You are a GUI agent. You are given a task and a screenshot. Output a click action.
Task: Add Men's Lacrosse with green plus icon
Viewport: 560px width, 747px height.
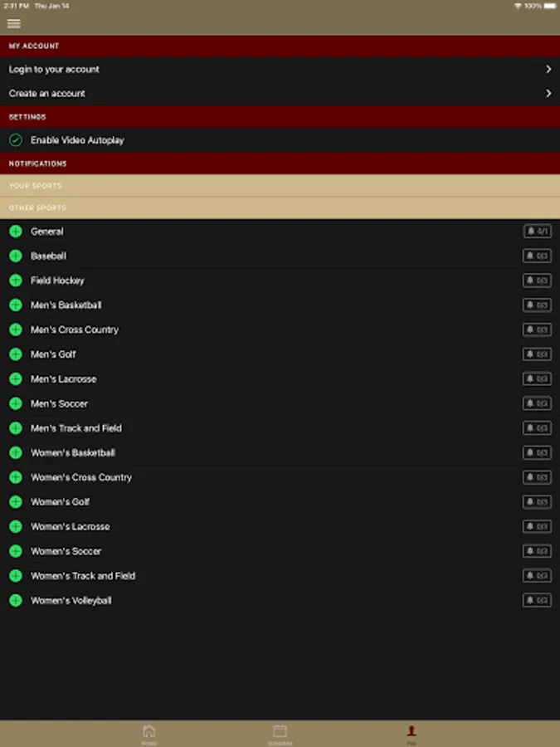[16, 378]
